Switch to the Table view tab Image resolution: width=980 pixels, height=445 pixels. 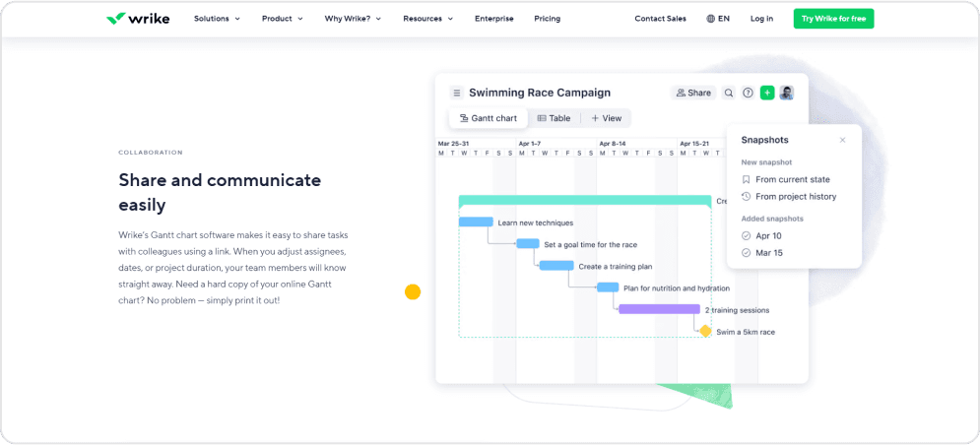(x=554, y=118)
